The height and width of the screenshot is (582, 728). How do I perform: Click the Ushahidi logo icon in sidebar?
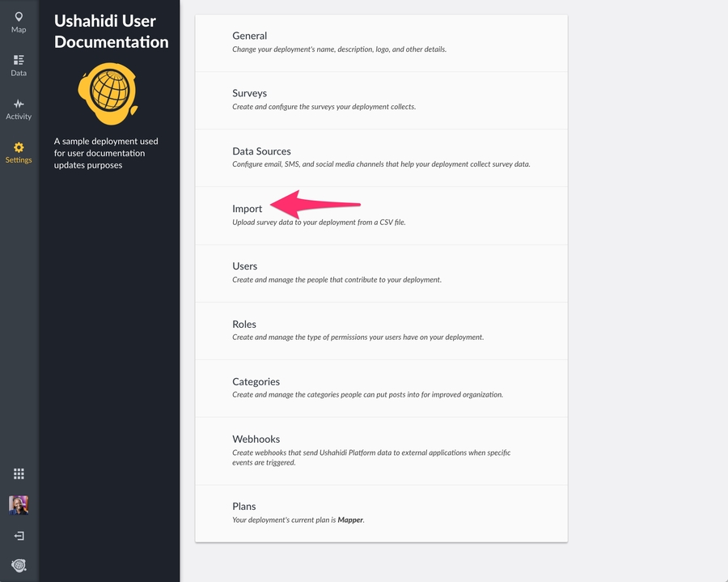(x=19, y=565)
